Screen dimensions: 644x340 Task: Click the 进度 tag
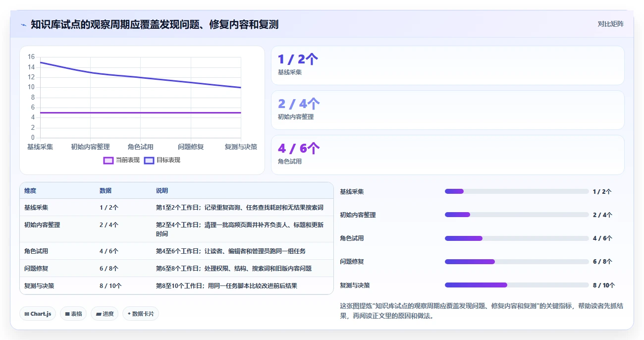click(105, 314)
